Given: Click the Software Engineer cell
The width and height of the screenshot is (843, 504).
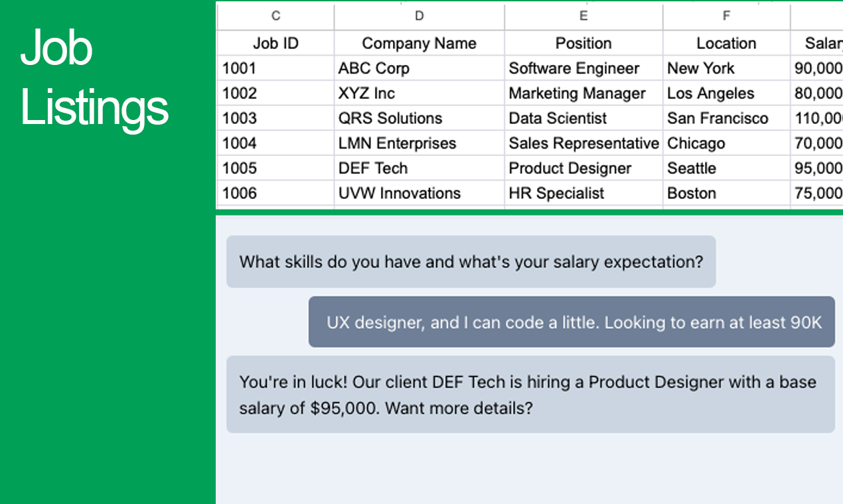Looking at the screenshot, I should 583,68.
